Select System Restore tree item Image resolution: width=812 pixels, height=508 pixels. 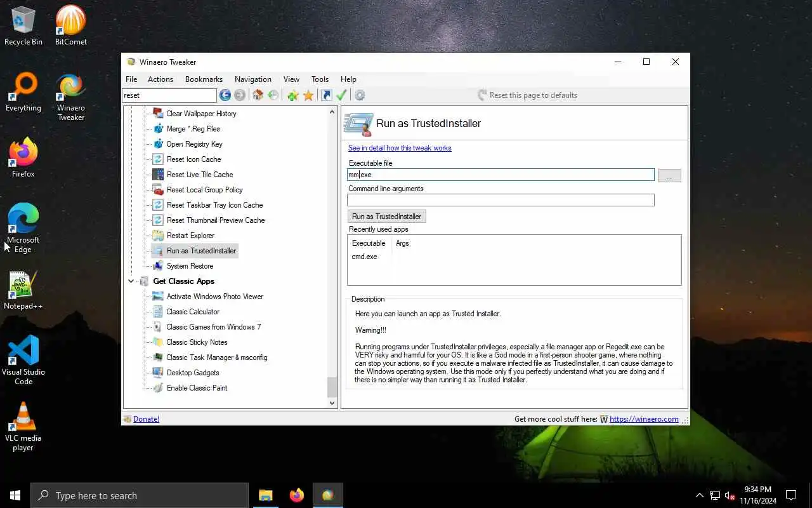[190, 266]
